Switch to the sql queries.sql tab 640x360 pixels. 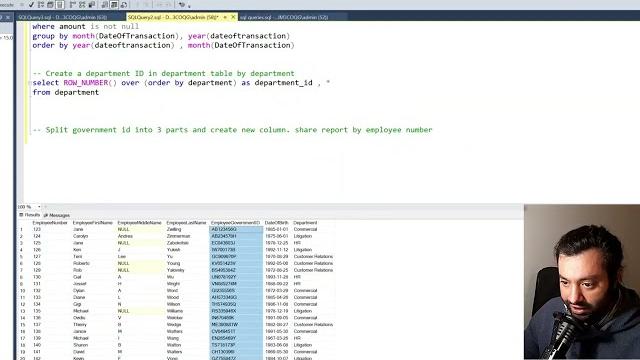tap(284, 17)
